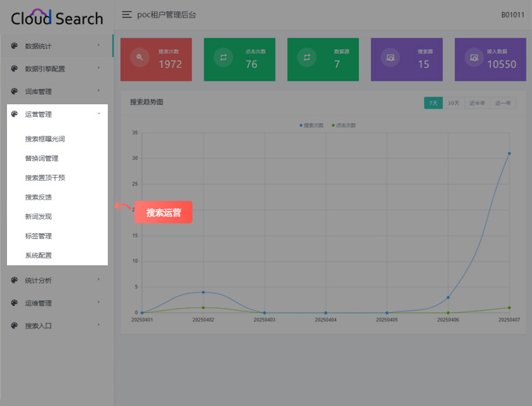Click the 搜索器 card icon
Image resolution: width=532 pixels, height=406 pixels.
point(391,57)
